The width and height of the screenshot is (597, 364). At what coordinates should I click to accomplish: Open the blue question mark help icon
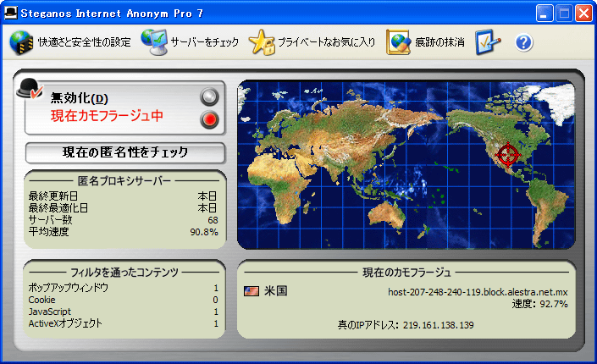pos(524,42)
